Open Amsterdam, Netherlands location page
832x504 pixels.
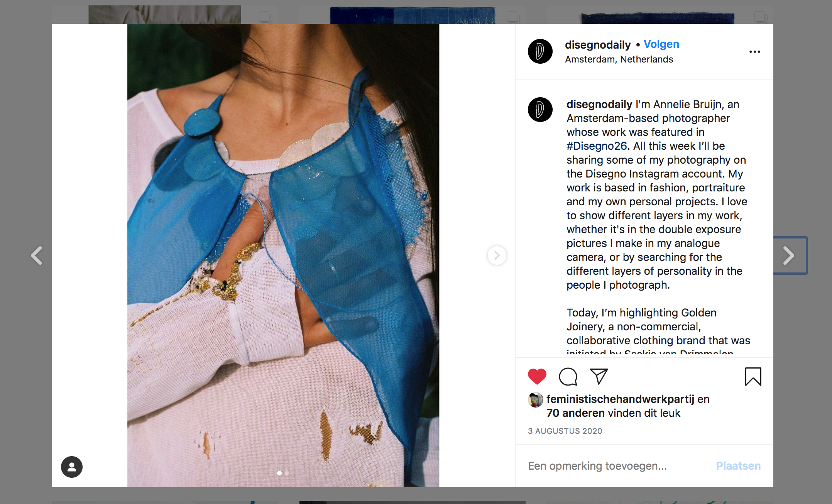[619, 59]
